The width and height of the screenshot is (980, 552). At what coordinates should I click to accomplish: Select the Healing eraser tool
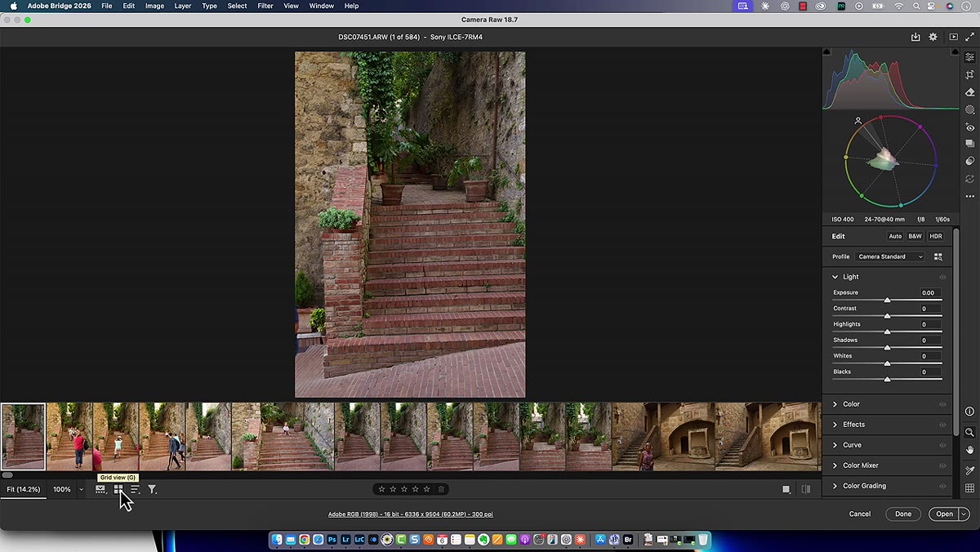[970, 92]
